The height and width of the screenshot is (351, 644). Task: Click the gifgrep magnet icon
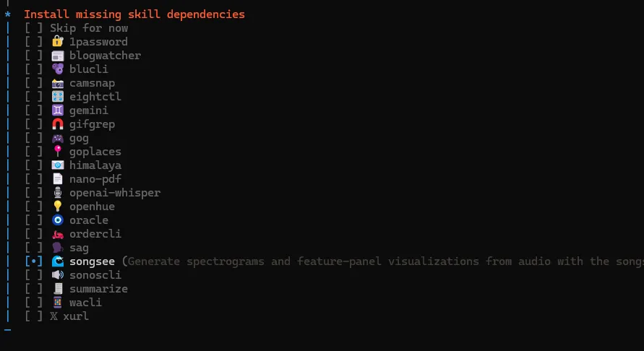click(58, 124)
